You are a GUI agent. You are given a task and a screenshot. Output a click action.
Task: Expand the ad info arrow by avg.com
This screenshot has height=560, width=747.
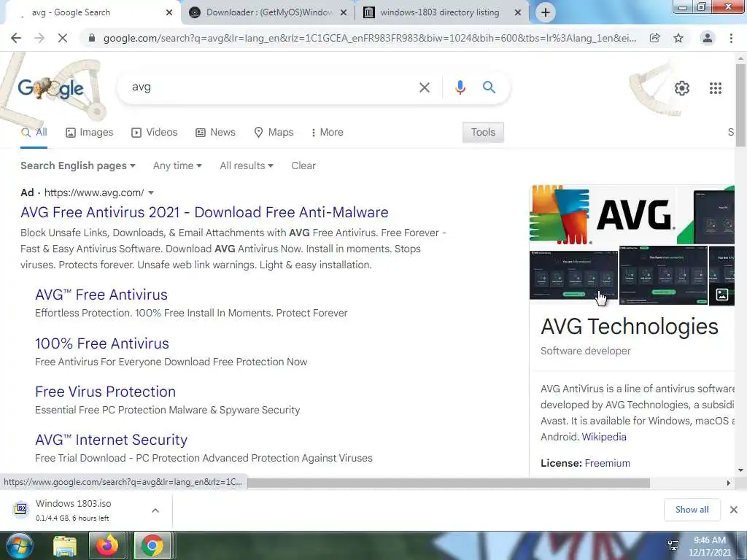click(151, 192)
